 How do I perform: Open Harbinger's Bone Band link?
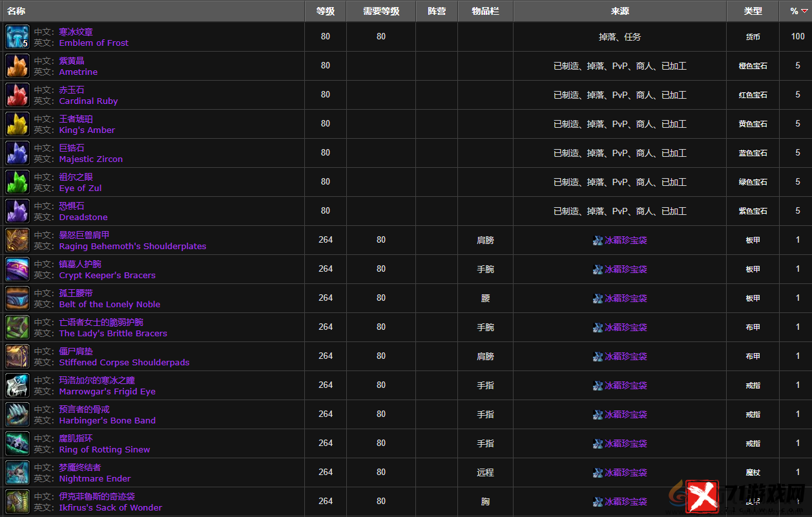[107, 420]
